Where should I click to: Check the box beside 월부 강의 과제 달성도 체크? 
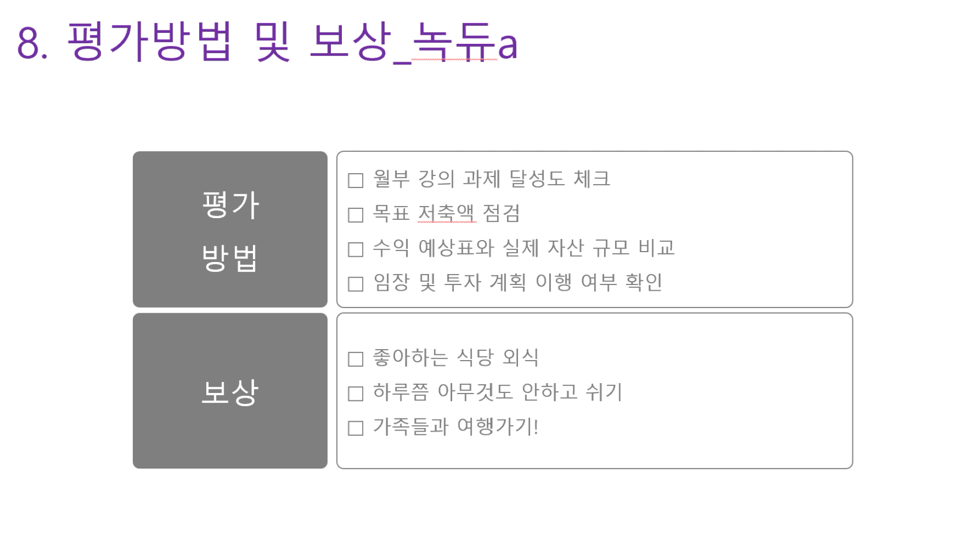click(356, 181)
